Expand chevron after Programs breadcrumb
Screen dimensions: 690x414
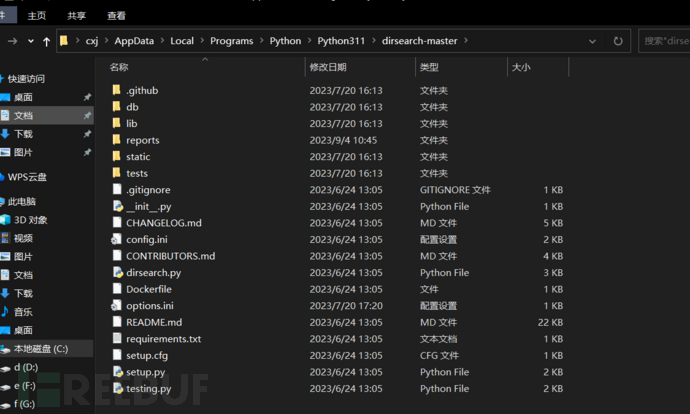click(261, 41)
